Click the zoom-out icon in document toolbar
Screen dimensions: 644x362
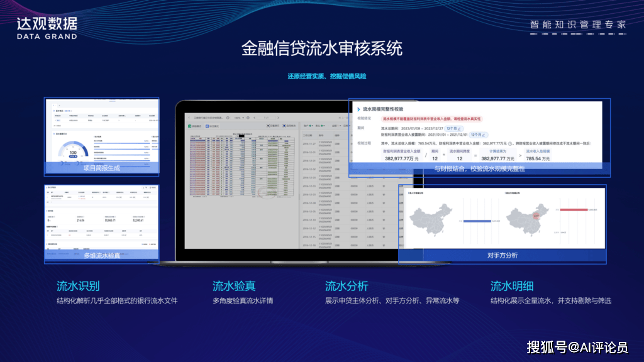coord(228,118)
